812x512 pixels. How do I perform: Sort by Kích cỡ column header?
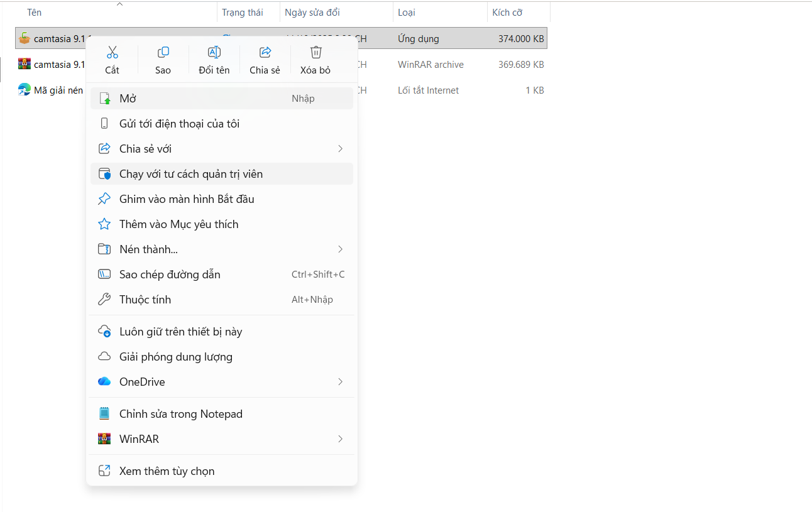click(x=507, y=13)
